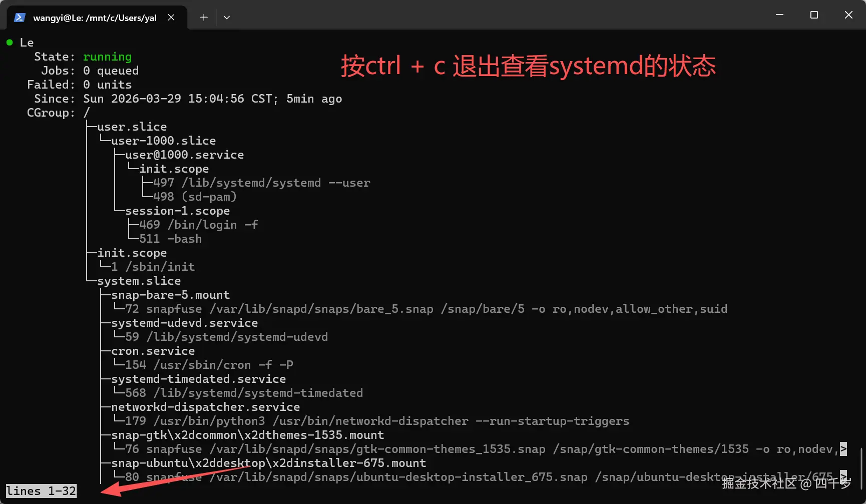The image size is (866, 504).
Task: Switch to the wangyi@Le: /mnt/c/Users/yal tab
Action: pyautogui.click(x=95, y=17)
